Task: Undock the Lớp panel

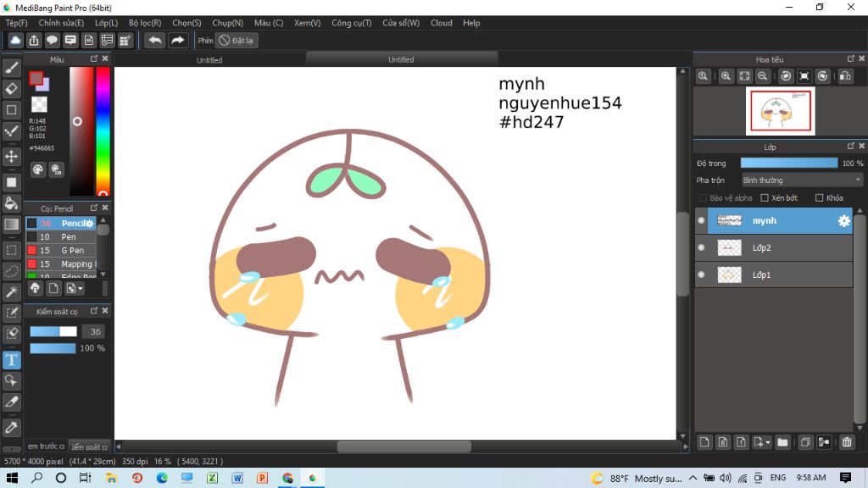Action: [x=851, y=146]
